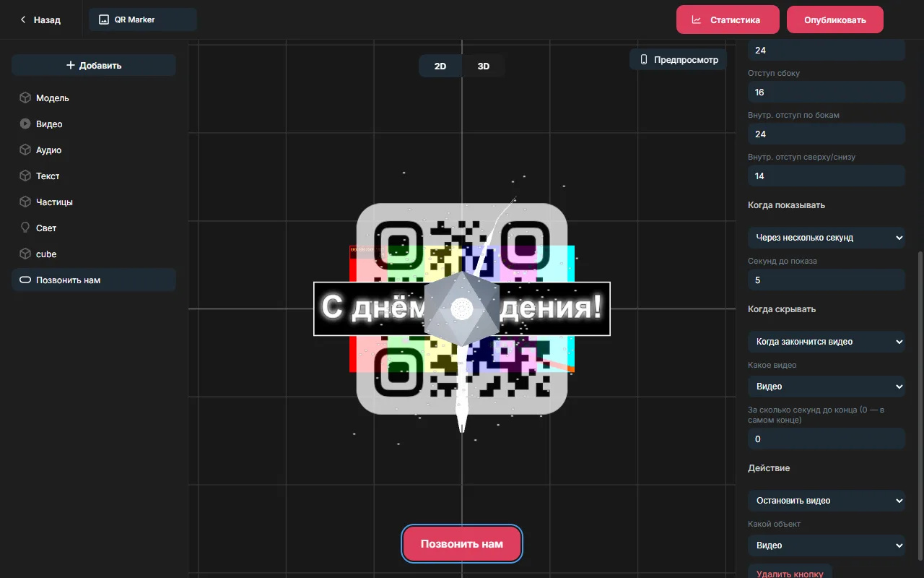Open the 'Когда скрывать' dropdown (Когда закончится видео)

click(827, 342)
